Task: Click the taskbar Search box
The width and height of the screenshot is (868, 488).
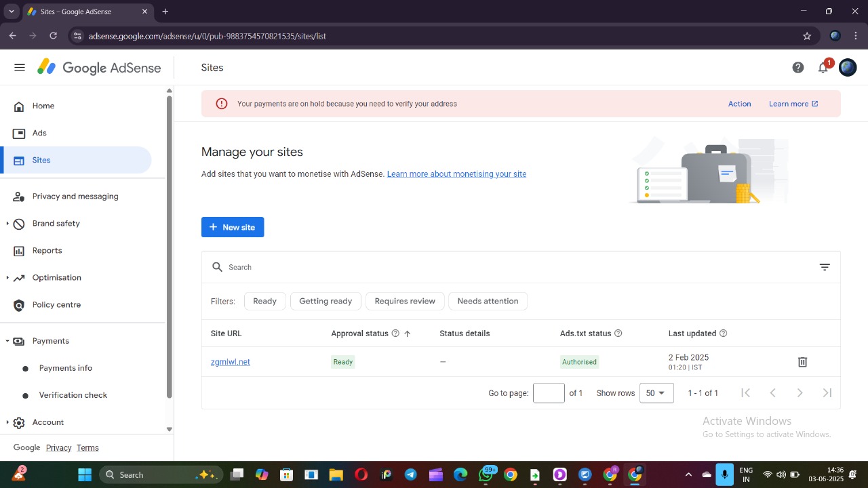Action: tap(161, 474)
